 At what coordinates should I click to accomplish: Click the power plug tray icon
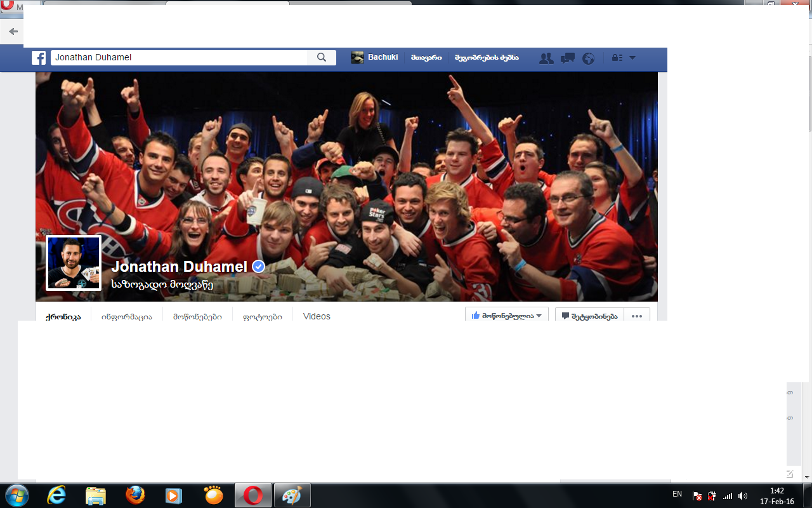tap(712, 496)
